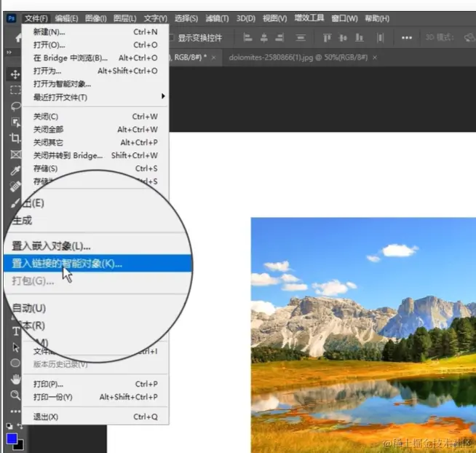This screenshot has height=453, width=476.
Task: Choose 关闭全部 menu item
Action: [95, 130]
